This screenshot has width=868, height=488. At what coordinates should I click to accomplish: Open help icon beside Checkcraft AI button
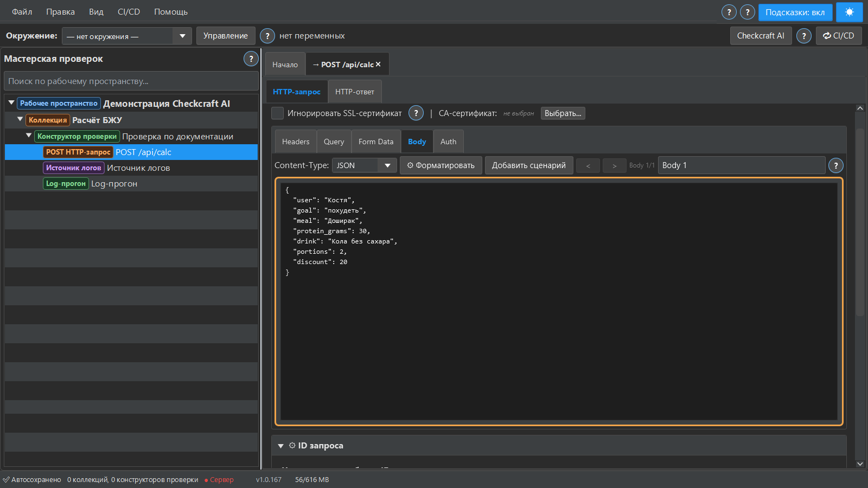pos(804,36)
